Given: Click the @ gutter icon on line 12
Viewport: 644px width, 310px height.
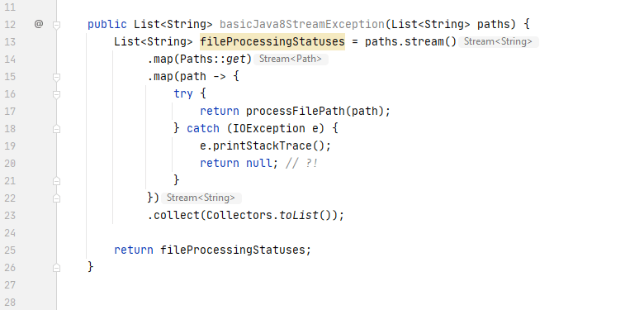Looking at the screenshot, I should coord(39,24).
